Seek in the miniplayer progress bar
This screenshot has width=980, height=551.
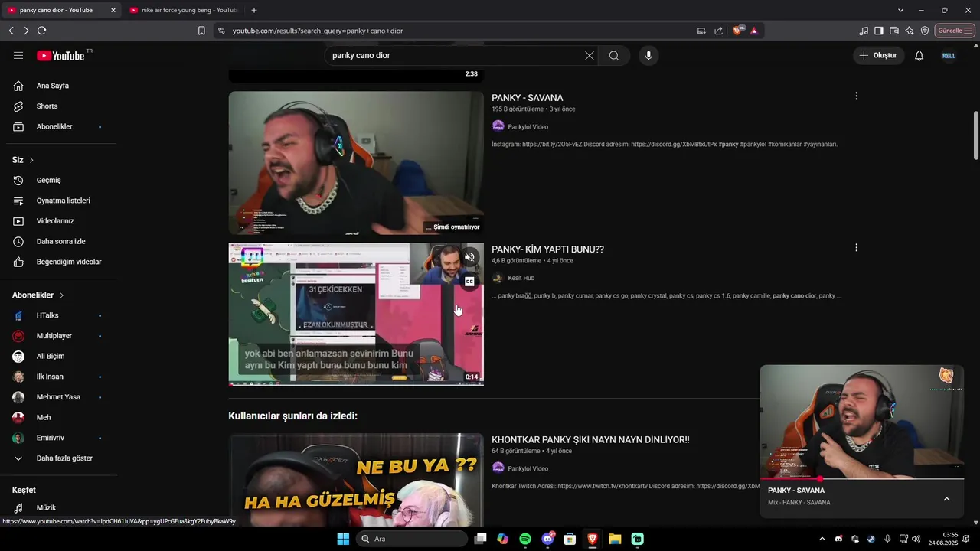862,479
